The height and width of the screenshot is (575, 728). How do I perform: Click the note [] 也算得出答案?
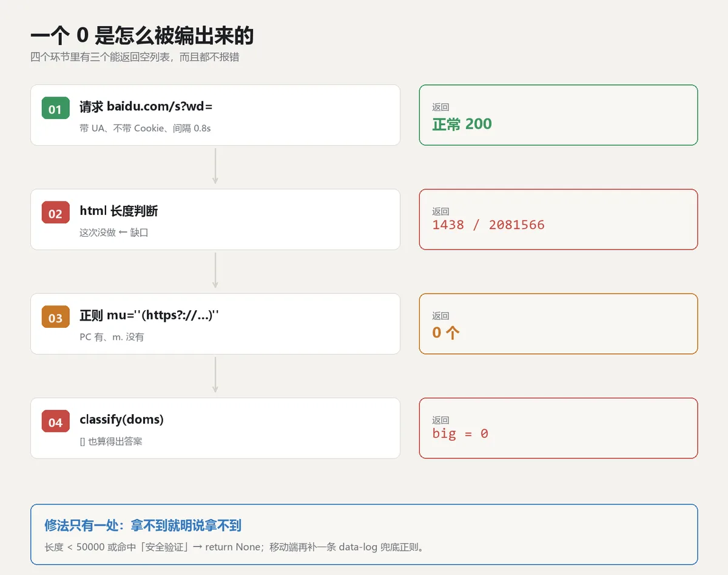pos(111,441)
